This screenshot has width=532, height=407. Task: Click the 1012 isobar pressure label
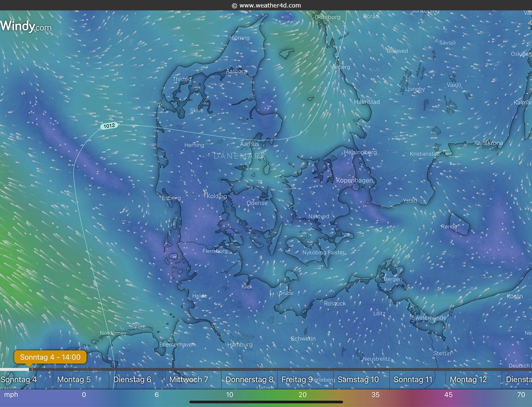[x=109, y=125]
